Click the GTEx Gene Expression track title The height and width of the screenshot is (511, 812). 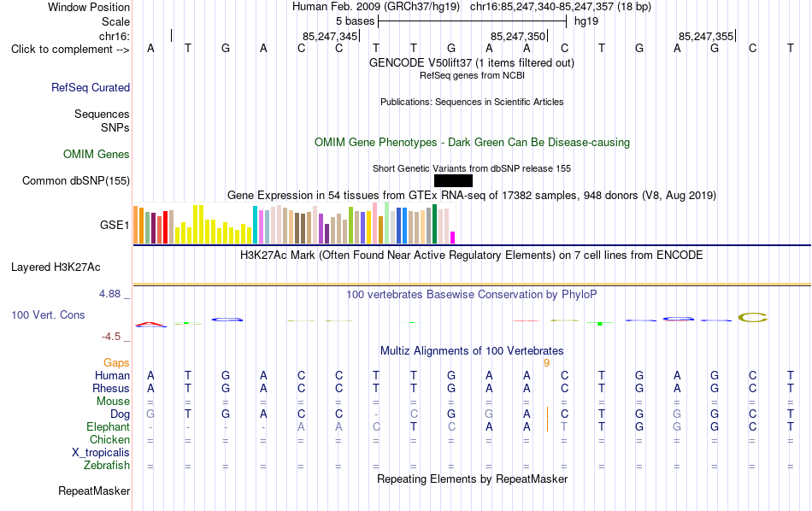[472, 195]
